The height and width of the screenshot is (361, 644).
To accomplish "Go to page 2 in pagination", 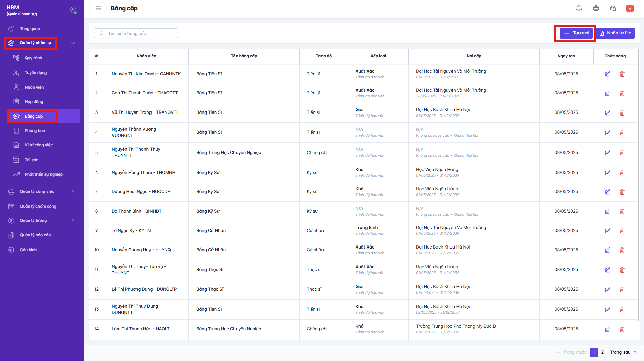I will coord(602,352).
